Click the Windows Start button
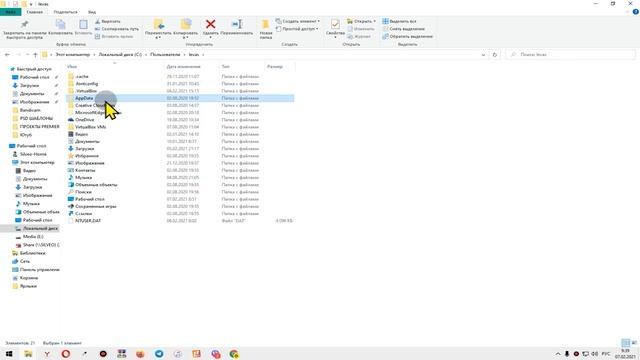This screenshot has width=640, height=360. point(9,354)
